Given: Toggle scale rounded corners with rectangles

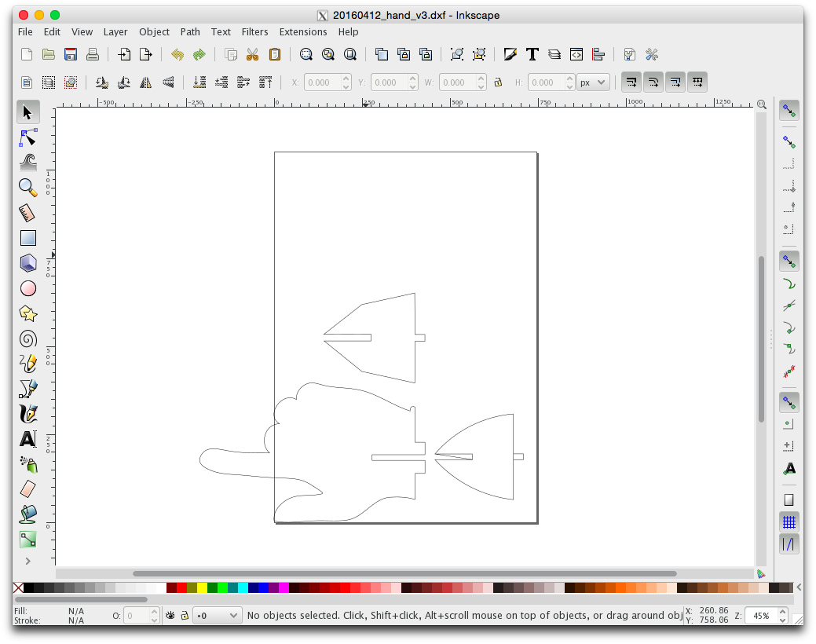Looking at the screenshot, I should click(653, 82).
